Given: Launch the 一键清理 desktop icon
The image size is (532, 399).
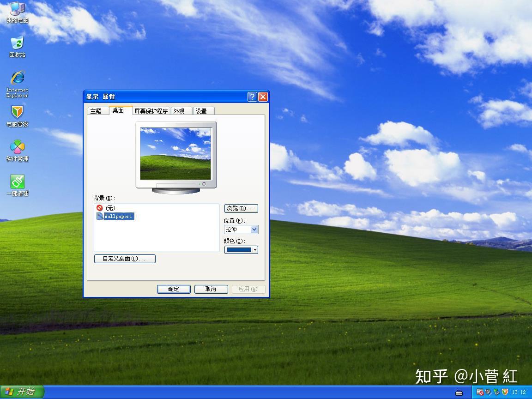Looking at the screenshot, I should click(x=17, y=186).
